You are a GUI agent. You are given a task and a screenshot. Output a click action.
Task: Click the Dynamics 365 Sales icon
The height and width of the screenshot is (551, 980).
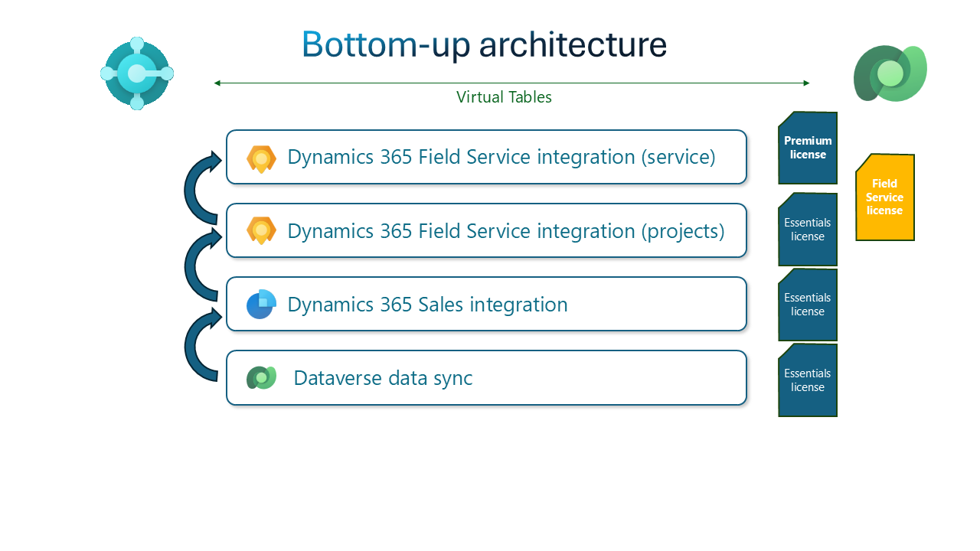click(x=261, y=305)
